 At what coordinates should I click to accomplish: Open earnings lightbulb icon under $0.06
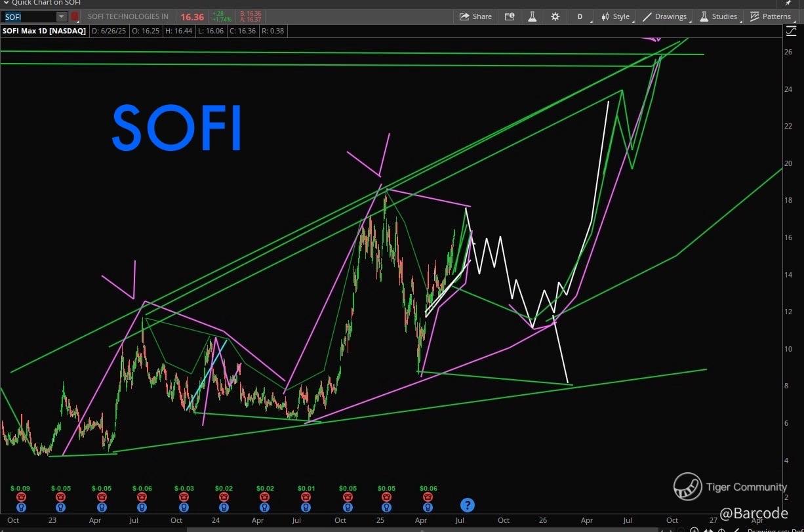coord(428,507)
